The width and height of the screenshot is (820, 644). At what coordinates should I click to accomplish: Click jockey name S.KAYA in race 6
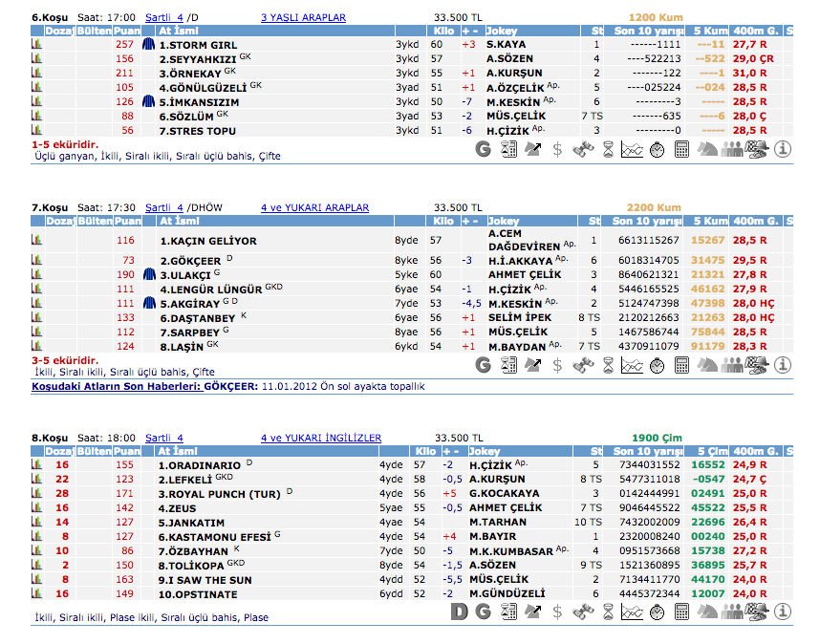pyautogui.click(x=506, y=44)
